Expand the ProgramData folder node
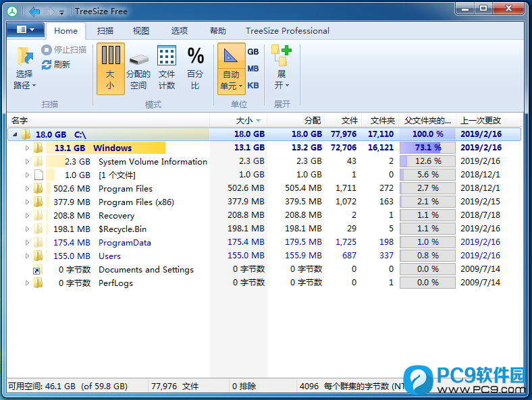Image resolution: width=532 pixels, height=400 pixels. [27, 242]
